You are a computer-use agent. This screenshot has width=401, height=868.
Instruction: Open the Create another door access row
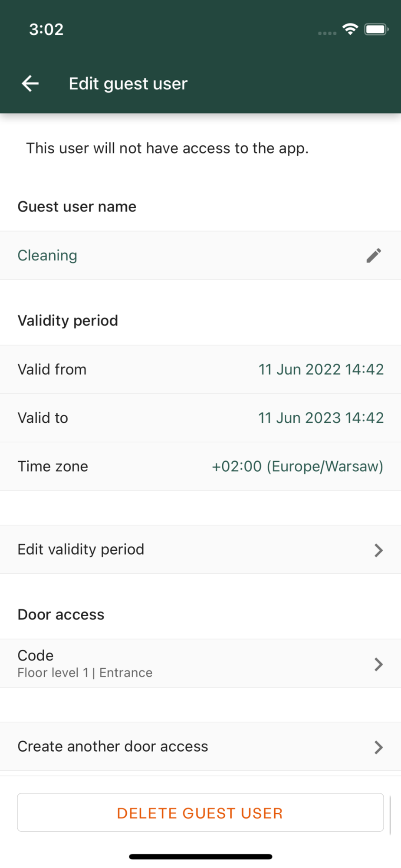(x=200, y=746)
